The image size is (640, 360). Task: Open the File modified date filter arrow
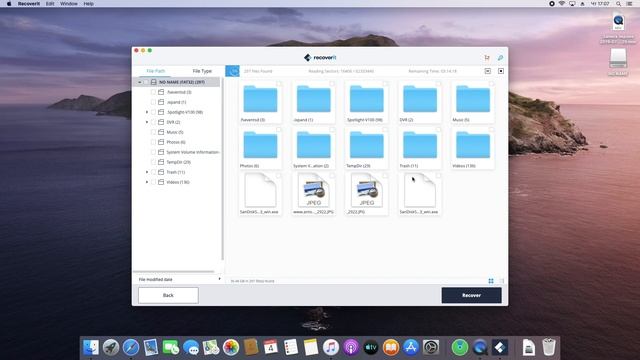[x=220, y=279]
